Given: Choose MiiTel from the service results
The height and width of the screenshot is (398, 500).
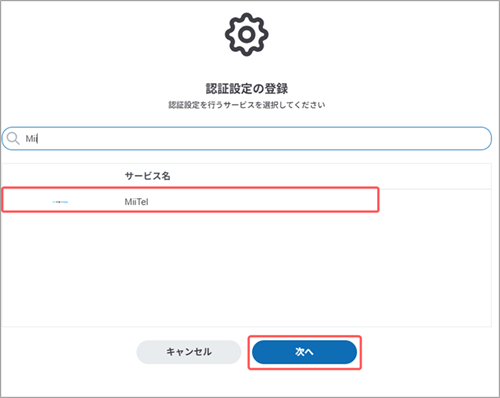Looking at the screenshot, I should pyautogui.click(x=246, y=201).
